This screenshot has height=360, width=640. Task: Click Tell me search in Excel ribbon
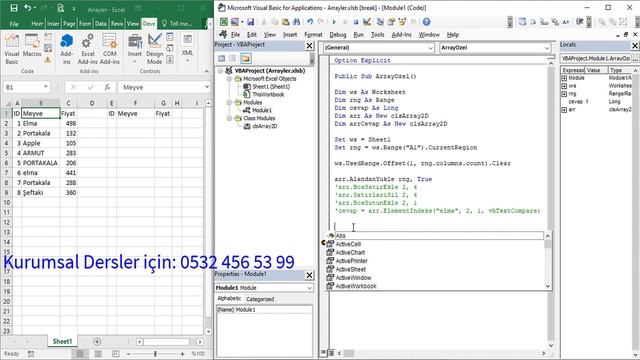[x=177, y=24]
